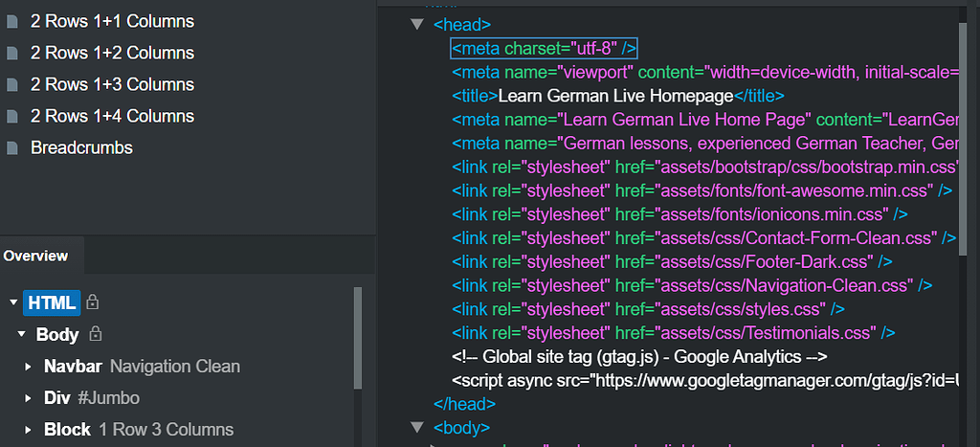
Task: Click the closing head tag line
Action: point(464,405)
